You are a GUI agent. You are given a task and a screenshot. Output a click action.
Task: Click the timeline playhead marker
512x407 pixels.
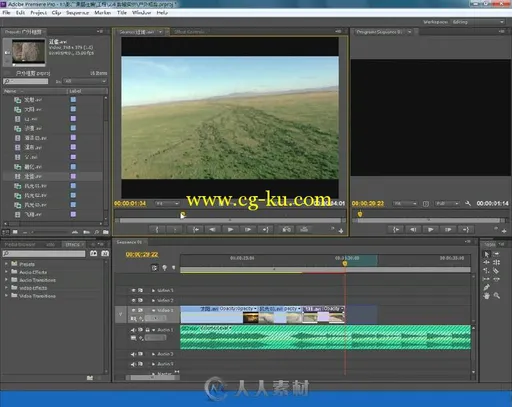point(345,263)
